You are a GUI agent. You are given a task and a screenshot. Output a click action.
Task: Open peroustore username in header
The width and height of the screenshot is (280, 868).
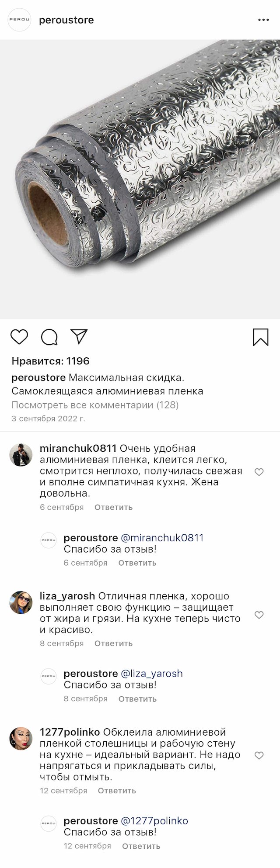pos(66,20)
